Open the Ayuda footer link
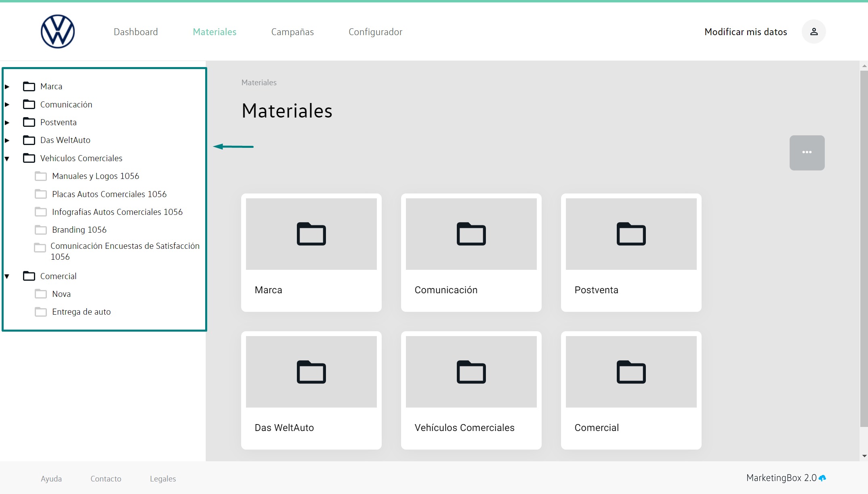 tap(51, 479)
